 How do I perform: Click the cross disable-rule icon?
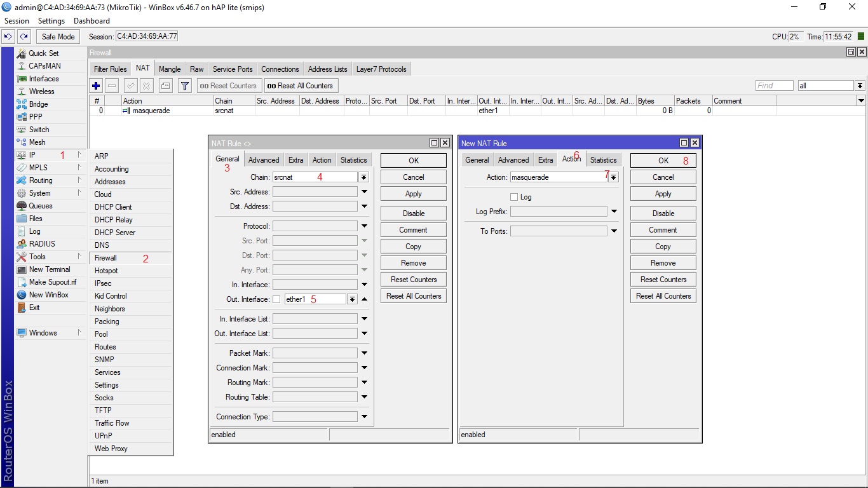click(x=146, y=86)
